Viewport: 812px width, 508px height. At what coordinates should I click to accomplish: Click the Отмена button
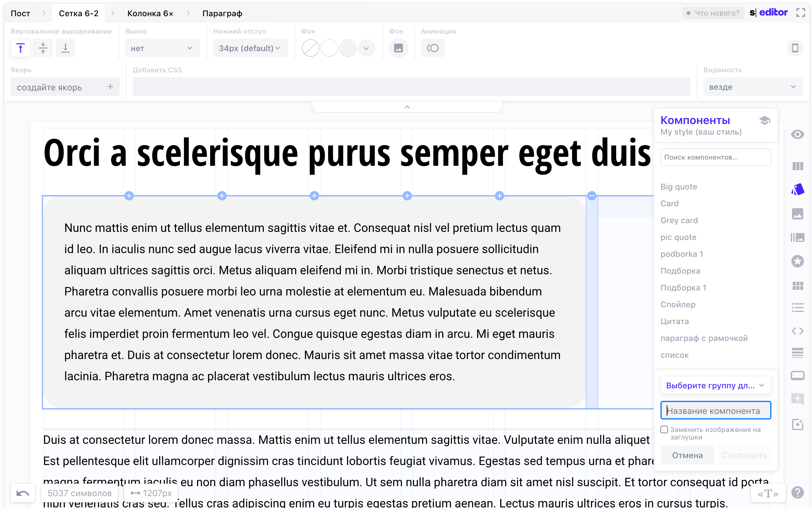(687, 455)
